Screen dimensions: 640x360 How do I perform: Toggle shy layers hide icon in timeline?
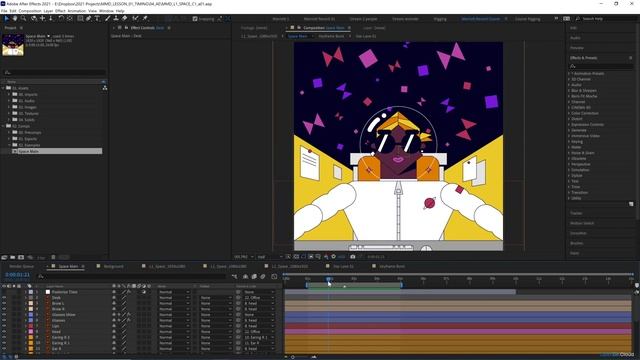point(245,277)
